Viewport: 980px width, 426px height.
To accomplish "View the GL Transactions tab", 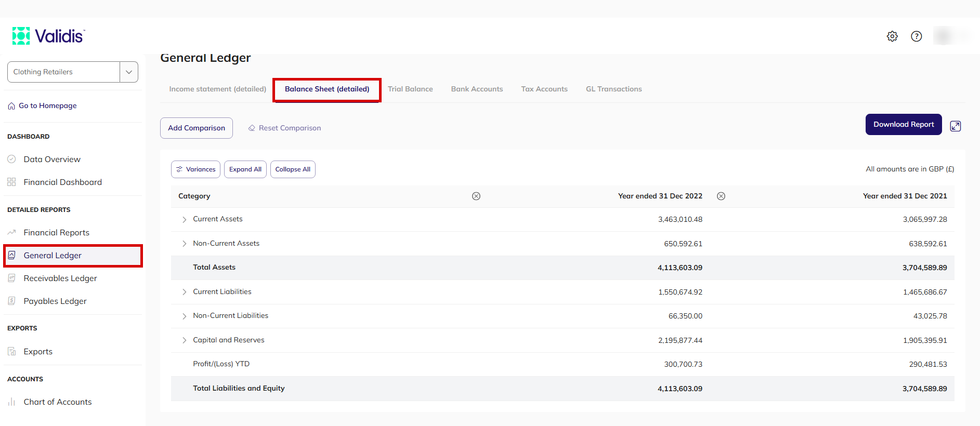I will click(614, 89).
